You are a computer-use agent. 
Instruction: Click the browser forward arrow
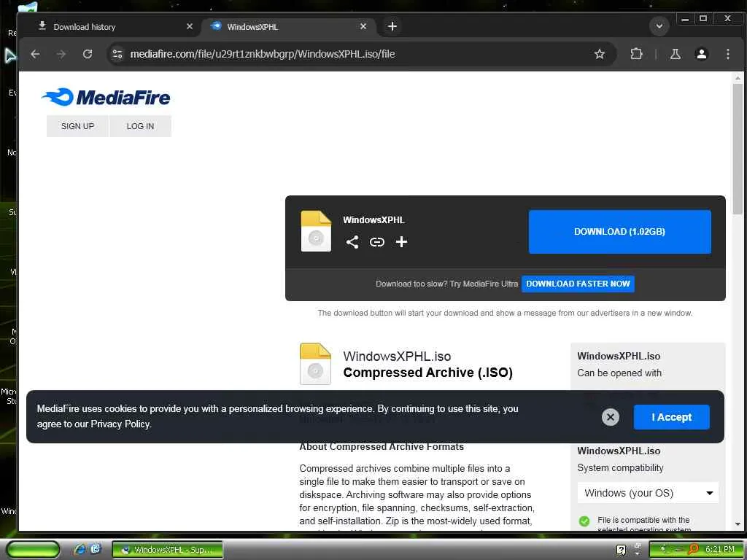click(x=61, y=54)
